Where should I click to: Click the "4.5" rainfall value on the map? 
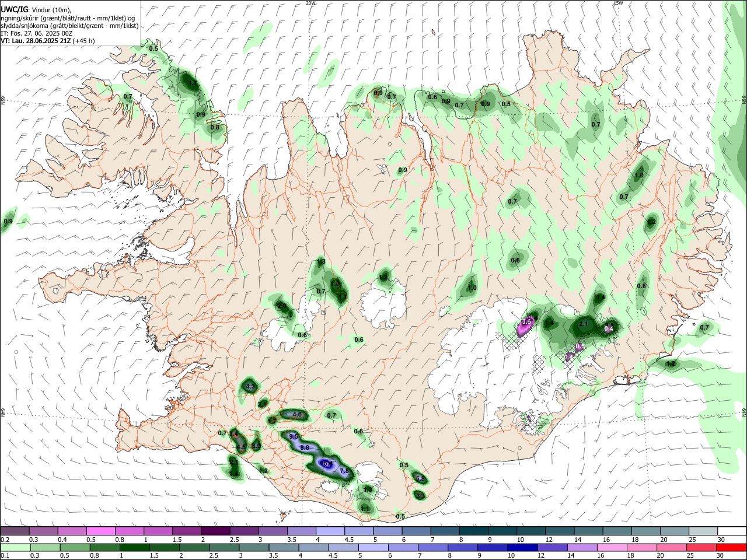241,447
